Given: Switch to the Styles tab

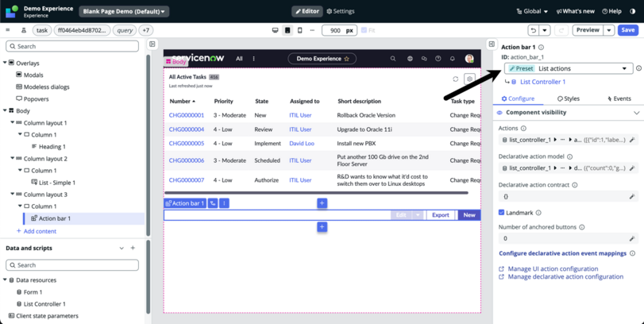Looking at the screenshot, I should (569, 98).
